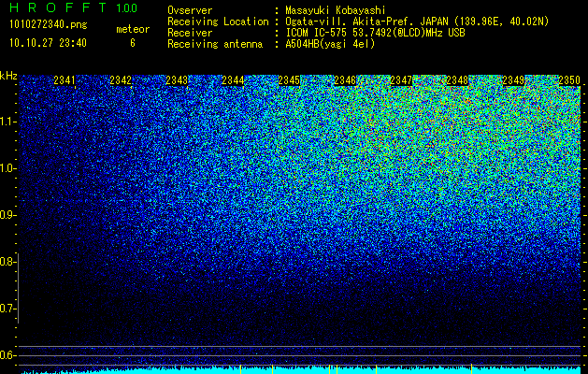Screen dimensions: 588x374
Task: Click the 2342 time label
Action: tap(121, 80)
